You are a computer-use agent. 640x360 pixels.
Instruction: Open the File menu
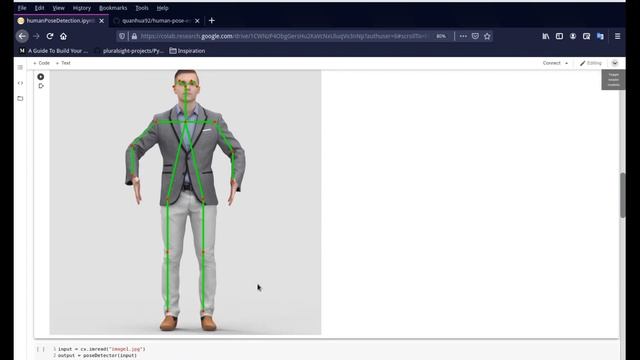click(x=22, y=8)
